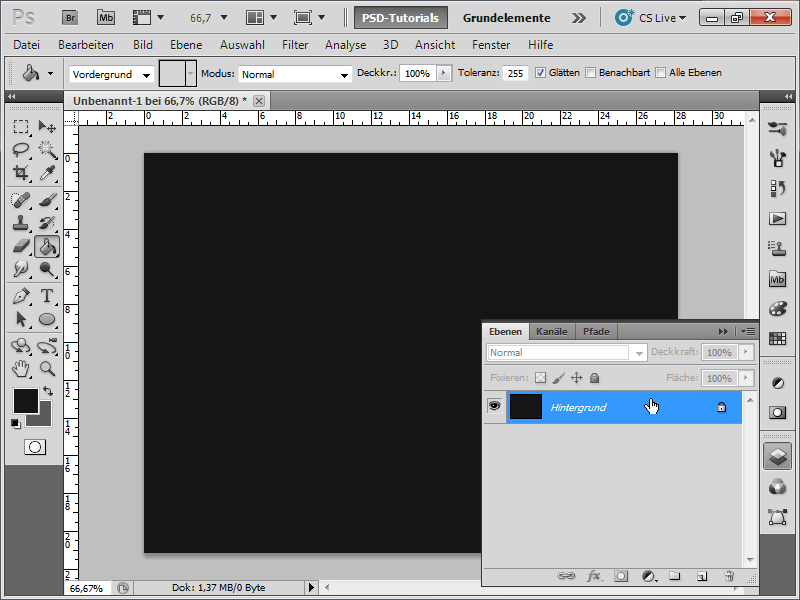Open the Swatches panel in dock
800x600 pixels.
(x=777, y=339)
